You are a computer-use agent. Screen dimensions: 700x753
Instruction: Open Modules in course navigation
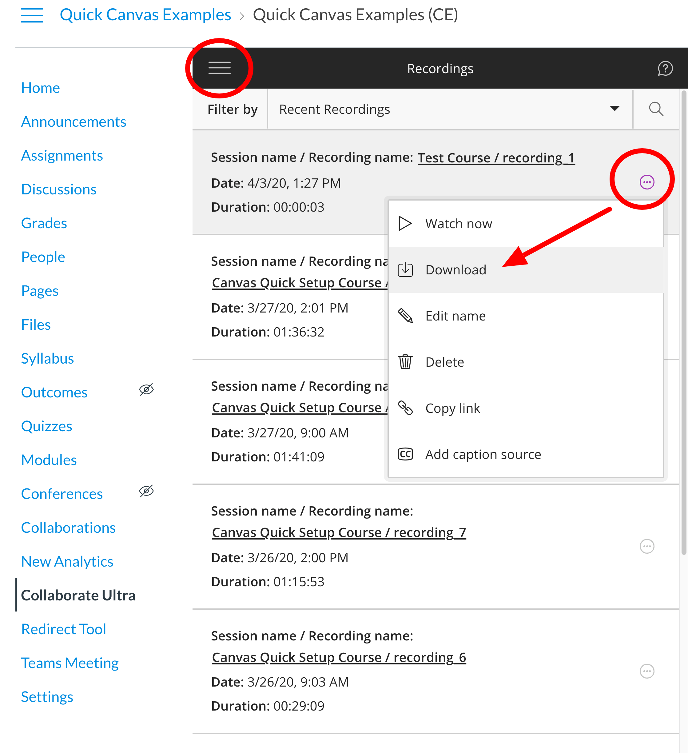point(49,460)
